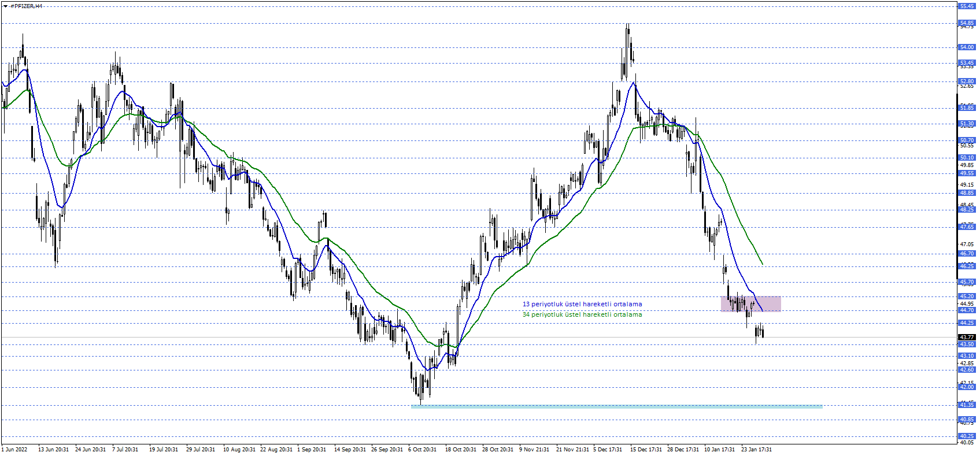The width and height of the screenshot is (980, 456).
Task: Click the purple shaded rectangle zone
Action: [x=751, y=304]
